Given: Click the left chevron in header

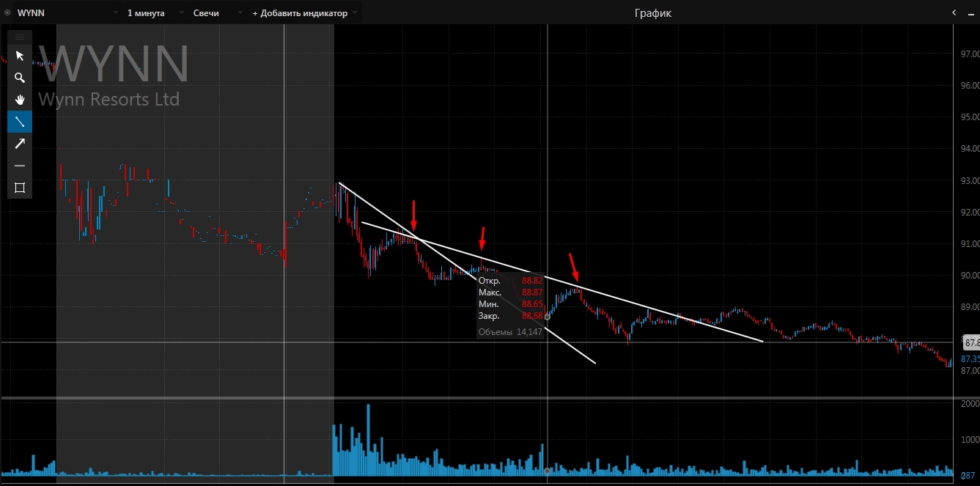Looking at the screenshot, I should coord(954,12).
